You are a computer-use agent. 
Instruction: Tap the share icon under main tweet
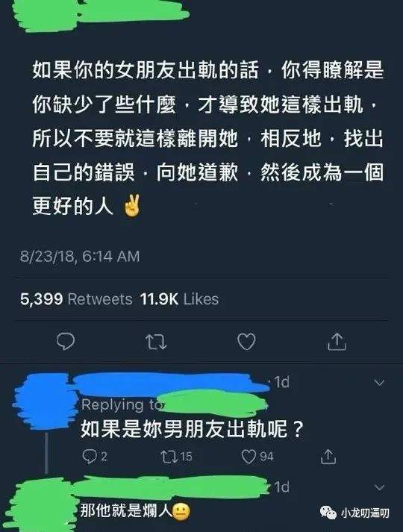337,341
